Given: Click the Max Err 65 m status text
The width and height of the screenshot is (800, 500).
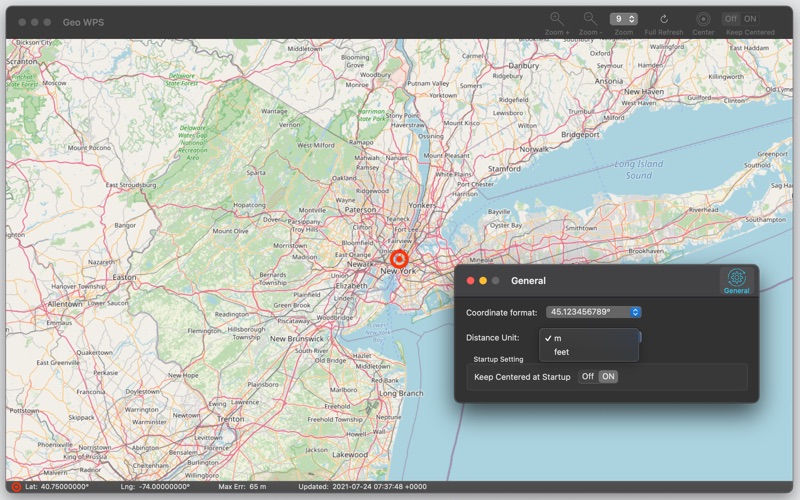Looking at the screenshot, I should point(242,487).
